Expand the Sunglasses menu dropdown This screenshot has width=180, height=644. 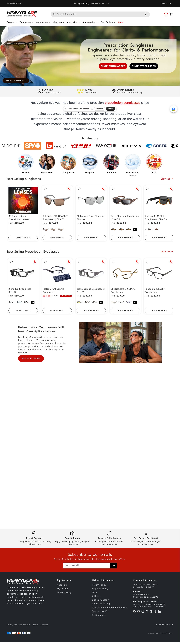[43, 22]
